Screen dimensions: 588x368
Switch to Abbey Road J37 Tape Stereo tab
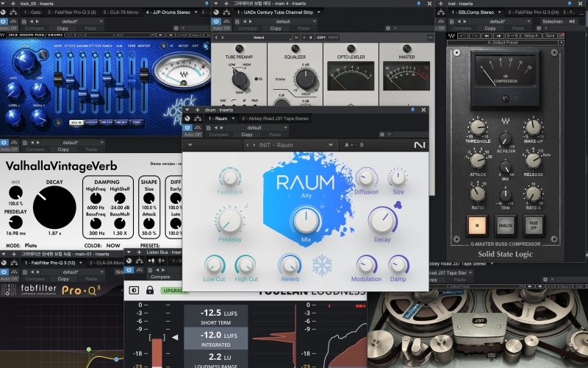[276, 118]
